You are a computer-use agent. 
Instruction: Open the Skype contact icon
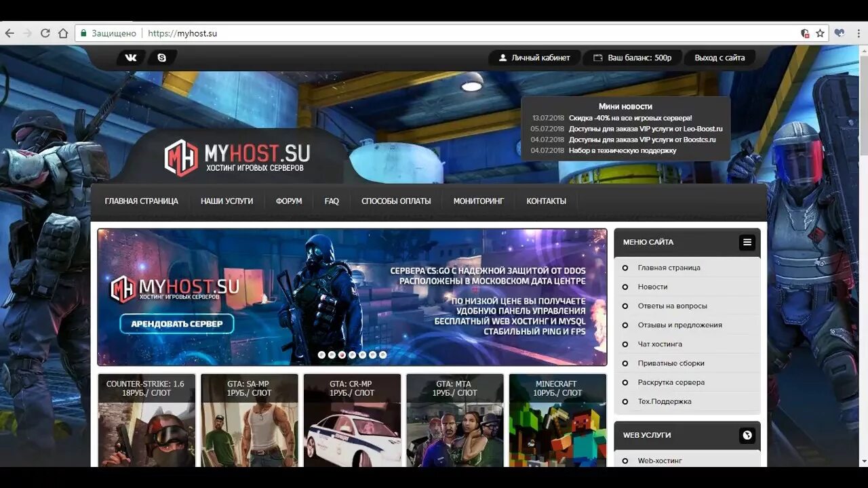pyautogui.click(x=161, y=58)
